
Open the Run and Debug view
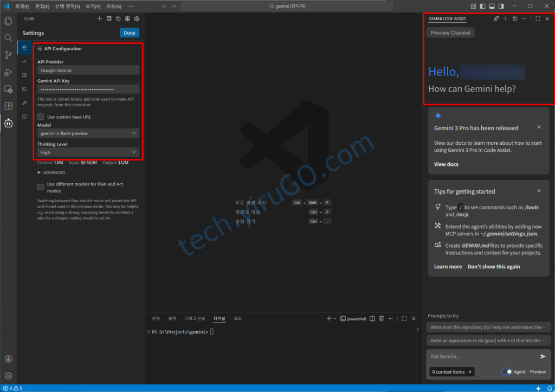pyautogui.click(x=8, y=72)
